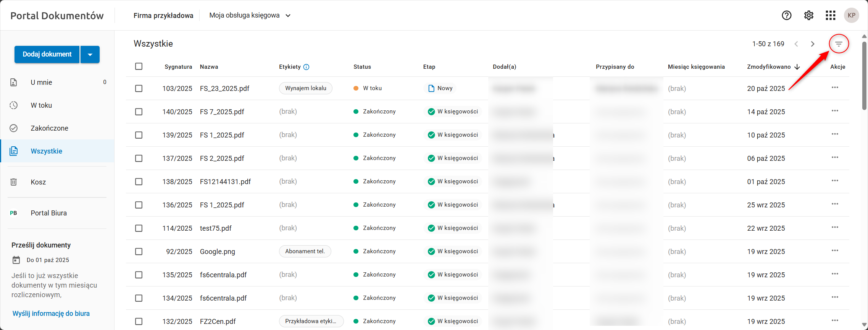Click the Wyślij informację do biura link
This screenshot has height=330, width=868.
[x=51, y=313]
